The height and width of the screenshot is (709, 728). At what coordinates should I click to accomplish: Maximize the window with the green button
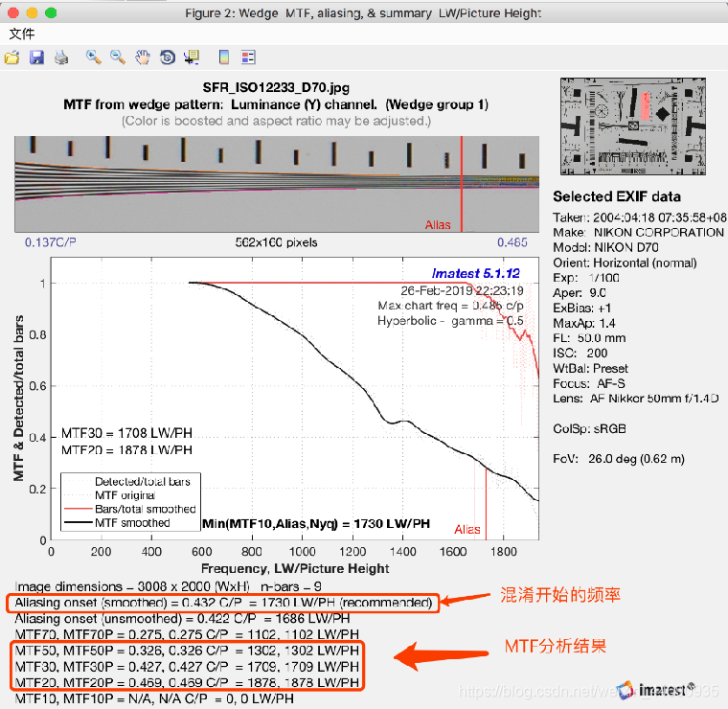click(x=51, y=13)
